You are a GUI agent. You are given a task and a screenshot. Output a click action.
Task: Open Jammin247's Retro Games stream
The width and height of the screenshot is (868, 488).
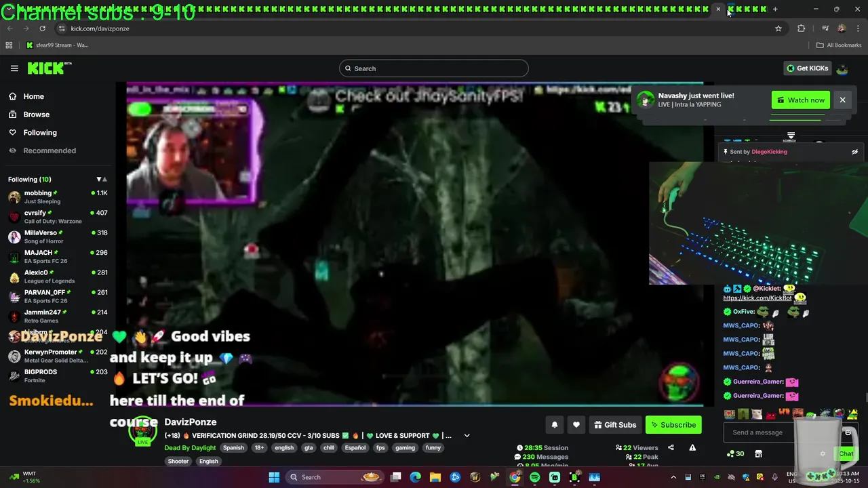click(x=58, y=317)
